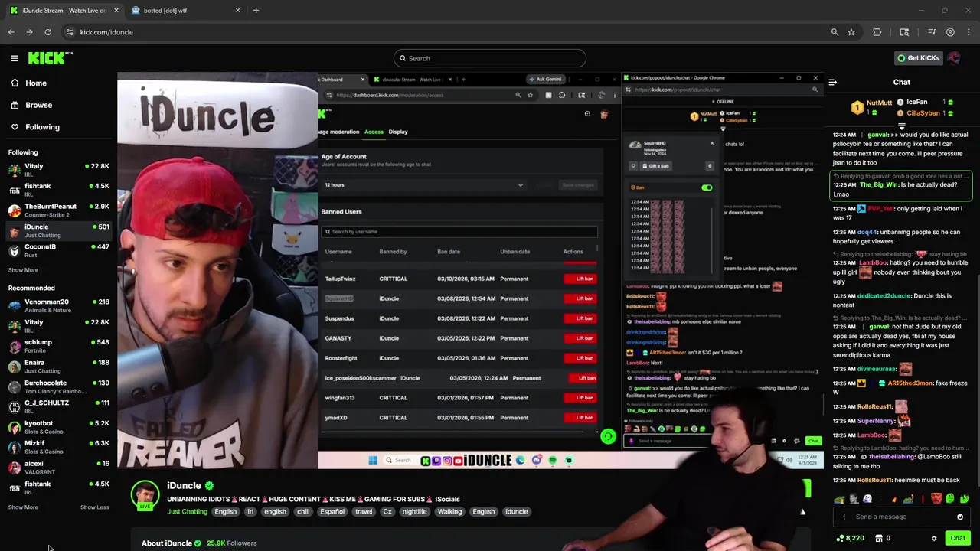Select the Walking stream tag
This screenshot has height=551, width=980.
pyautogui.click(x=449, y=512)
